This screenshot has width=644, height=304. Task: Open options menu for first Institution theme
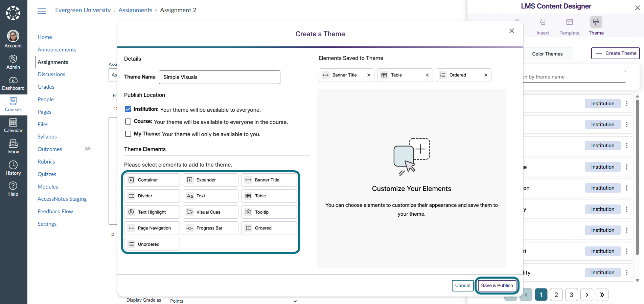(x=627, y=104)
